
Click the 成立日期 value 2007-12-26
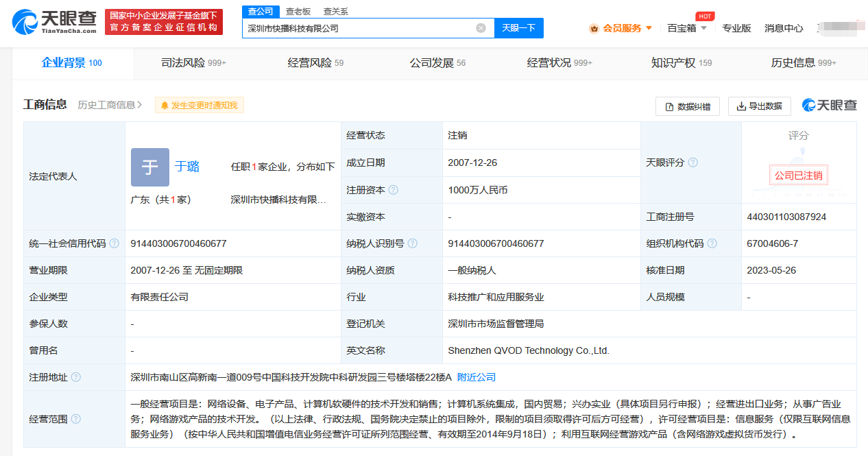[472, 163]
